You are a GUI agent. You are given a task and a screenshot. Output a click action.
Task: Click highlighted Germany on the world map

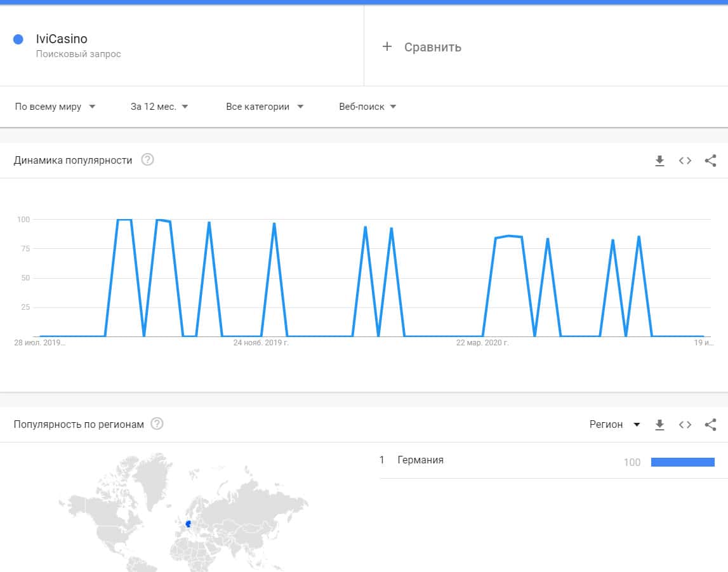[188, 524]
